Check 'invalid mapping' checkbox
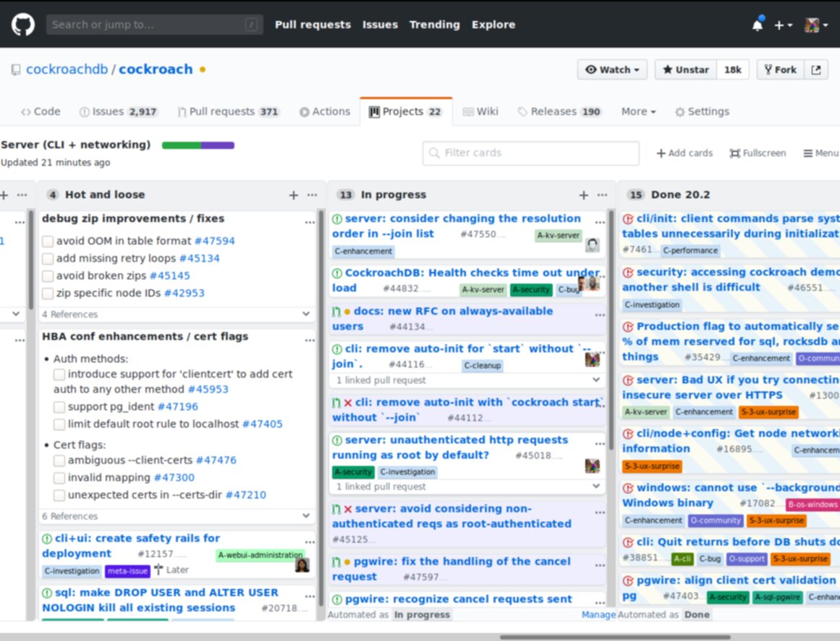Screen dimensions: 840x641 coord(59,477)
